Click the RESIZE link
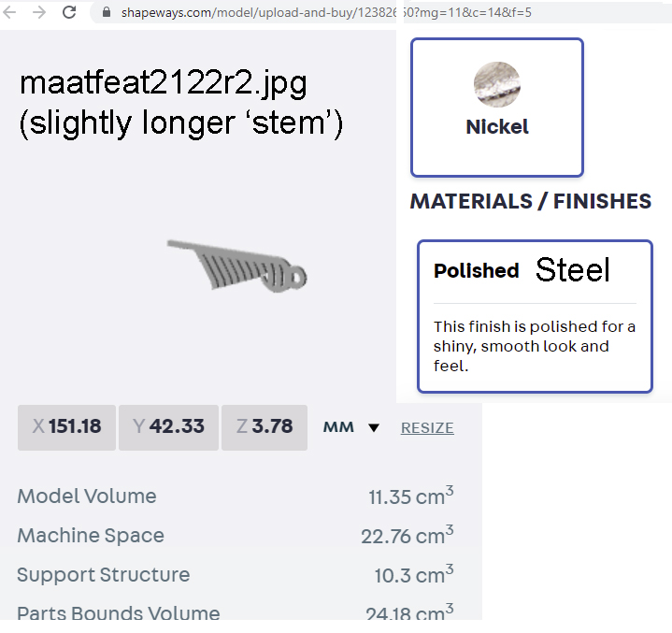Image resolution: width=672 pixels, height=633 pixels. [x=427, y=428]
